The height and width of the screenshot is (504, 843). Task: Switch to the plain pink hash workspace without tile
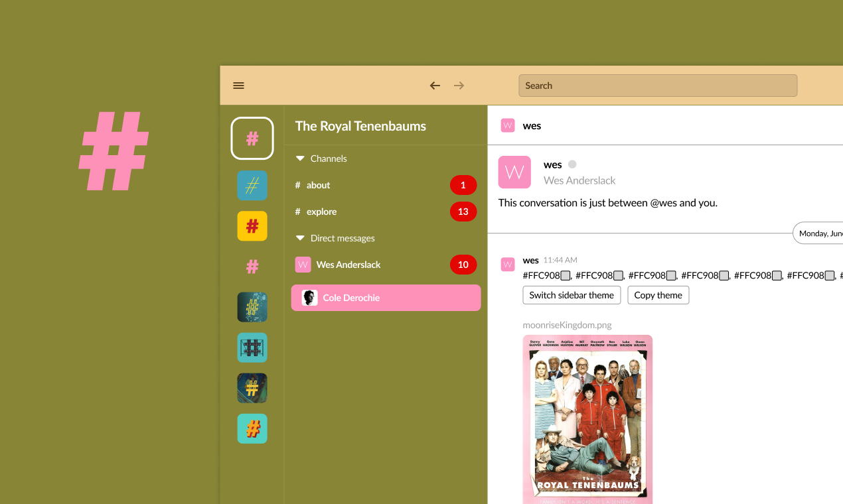(x=252, y=267)
